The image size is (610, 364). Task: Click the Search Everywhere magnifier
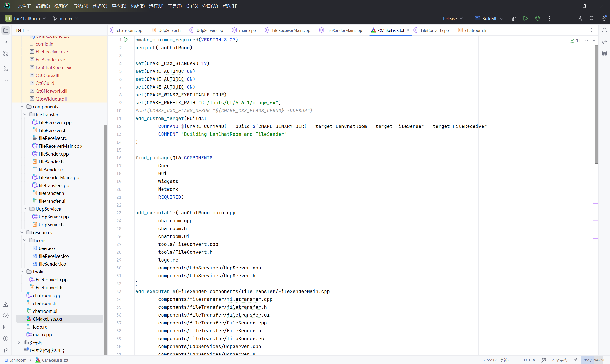(x=592, y=18)
